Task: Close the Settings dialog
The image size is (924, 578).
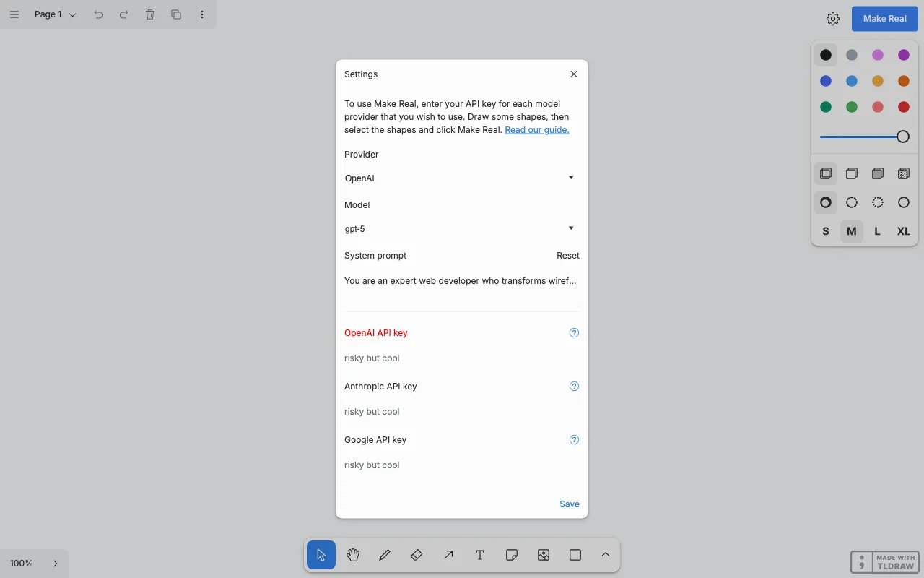Action: pyautogui.click(x=574, y=74)
